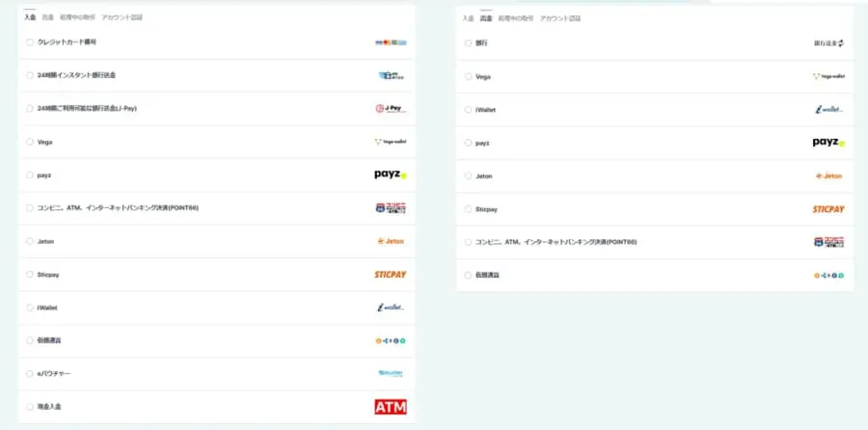Select the 仮想通貨 radio button in deposit panel
Screen dimensions: 868x430
tap(30, 340)
